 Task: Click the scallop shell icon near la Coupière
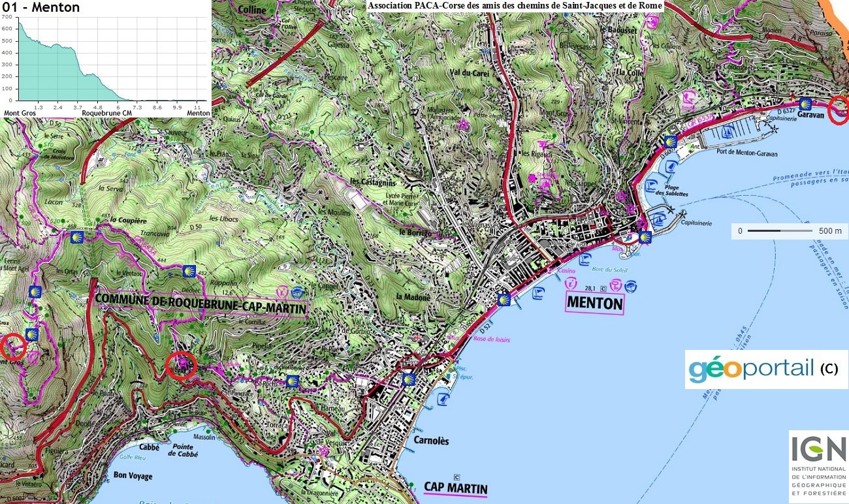77,237
